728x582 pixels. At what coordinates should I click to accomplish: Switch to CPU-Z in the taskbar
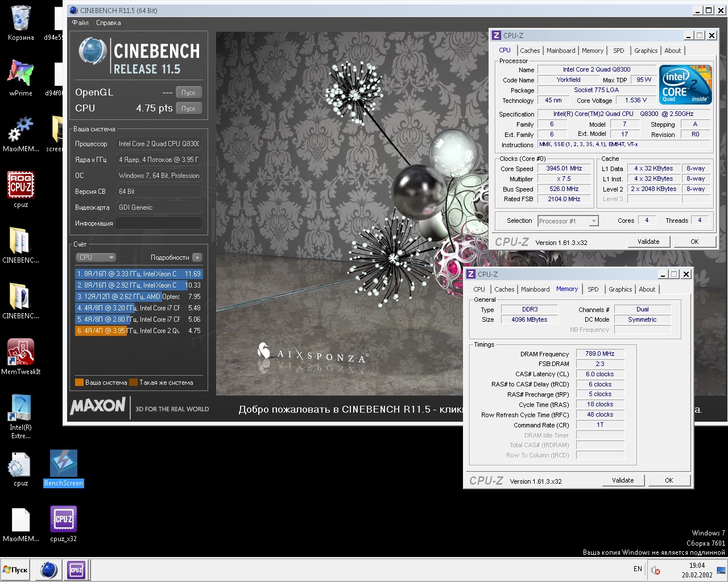(x=76, y=569)
